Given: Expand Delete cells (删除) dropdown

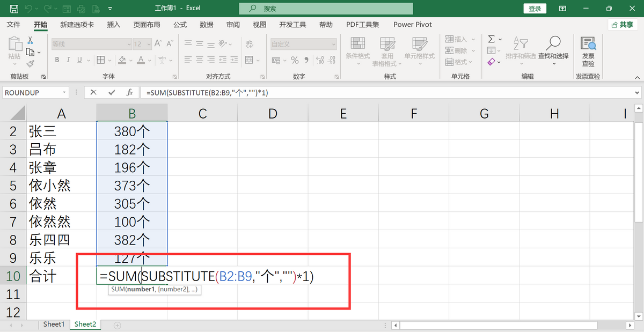Looking at the screenshot, I should pyautogui.click(x=473, y=50).
